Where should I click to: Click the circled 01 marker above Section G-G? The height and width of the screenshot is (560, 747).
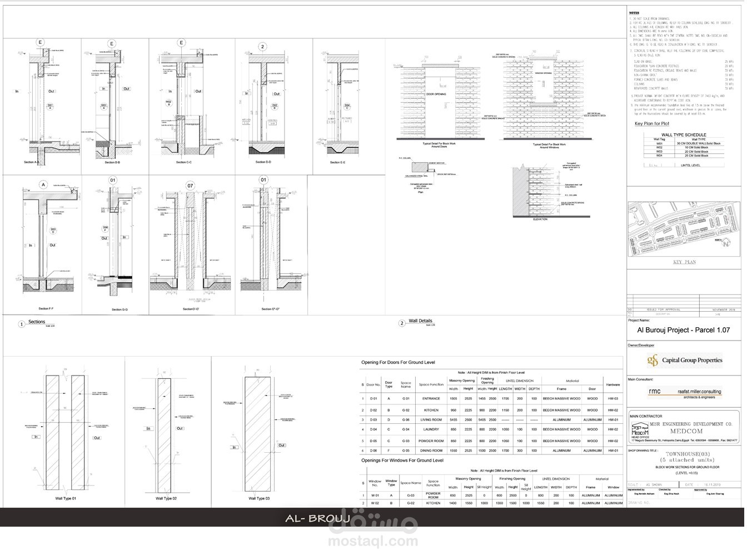tap(113, 179)
